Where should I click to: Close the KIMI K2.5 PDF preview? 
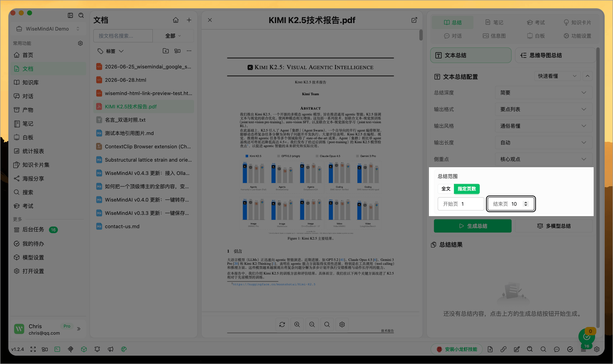(x=210, y=20)
